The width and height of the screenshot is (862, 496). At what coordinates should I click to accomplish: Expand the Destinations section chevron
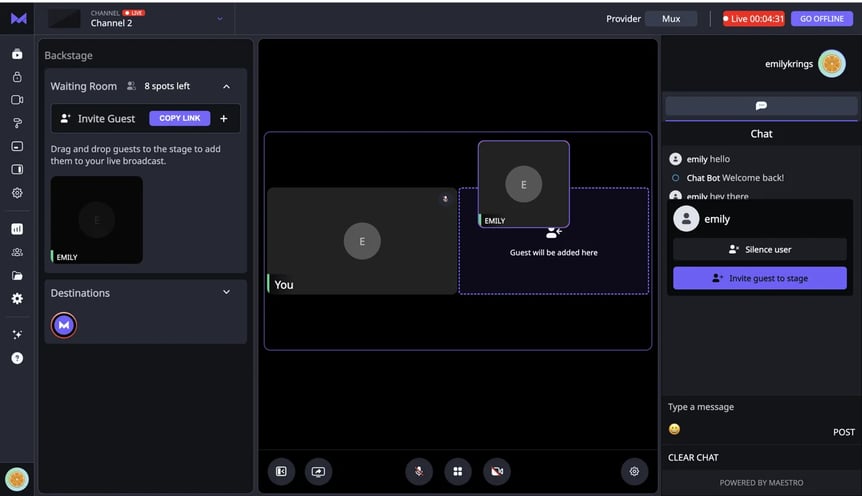[x=226, y=292]
